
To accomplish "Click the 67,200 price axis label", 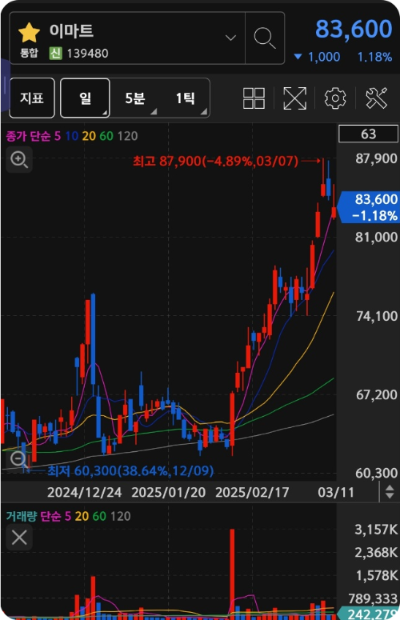I will [x=377, y=395].
